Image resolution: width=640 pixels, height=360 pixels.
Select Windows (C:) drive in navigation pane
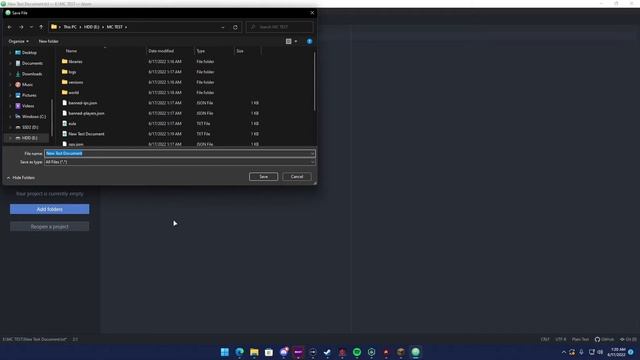33,116
